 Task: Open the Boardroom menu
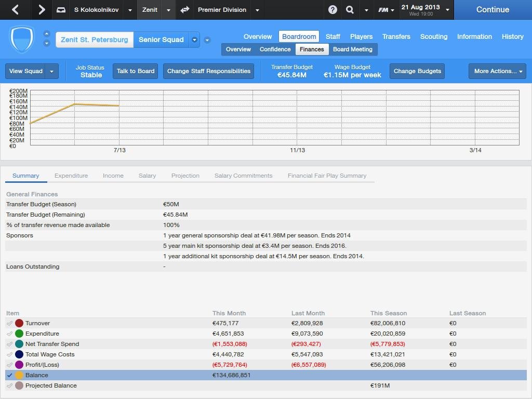tap(299, 37)
